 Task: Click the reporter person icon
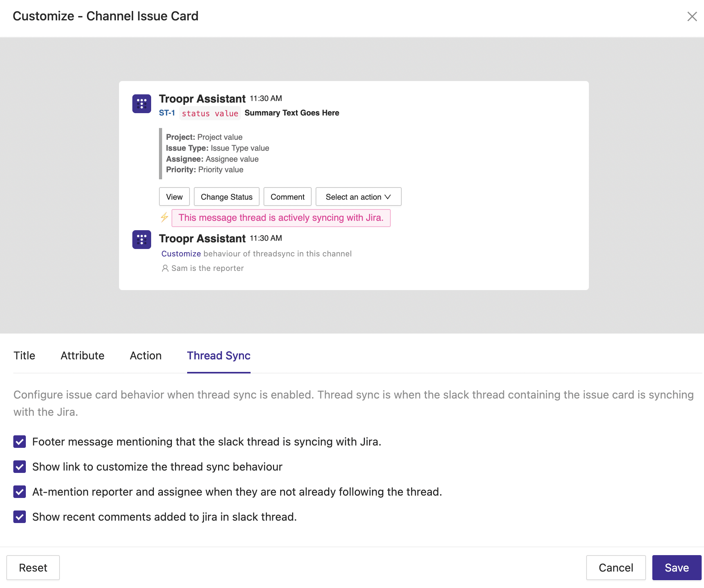165,268
